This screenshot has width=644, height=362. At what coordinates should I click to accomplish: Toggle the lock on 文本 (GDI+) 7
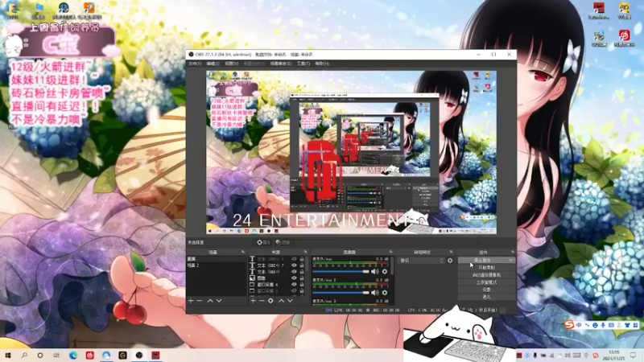click(302, 265)
